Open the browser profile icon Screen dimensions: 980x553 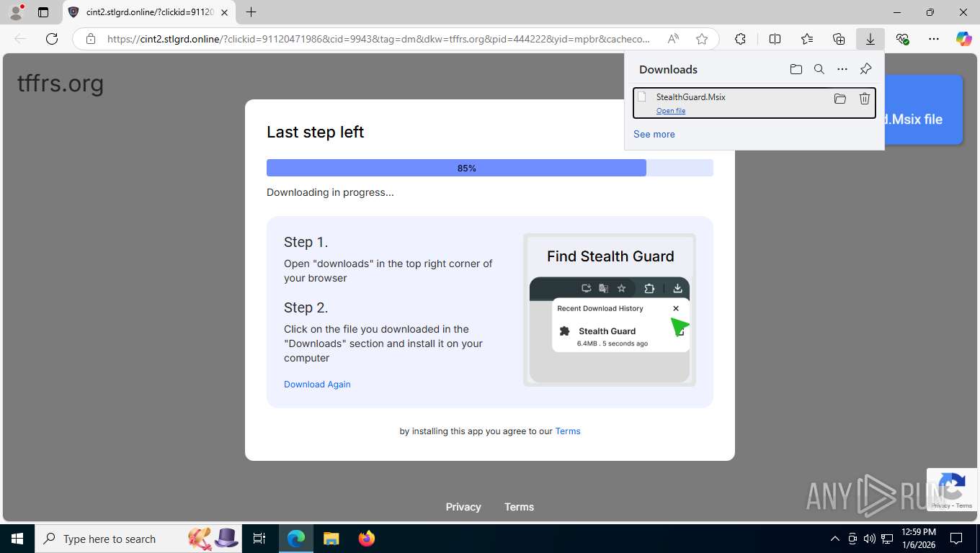(x=16, y=12)
